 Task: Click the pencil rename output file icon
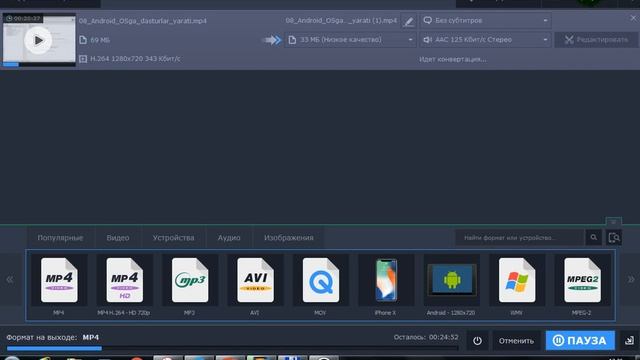(x=408, y=21)
